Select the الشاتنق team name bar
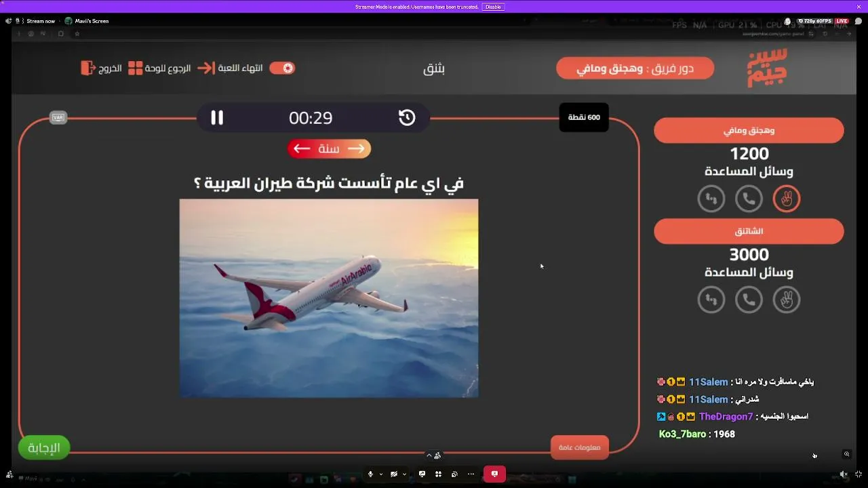This screenshot has width=868, height=488. 749,231
